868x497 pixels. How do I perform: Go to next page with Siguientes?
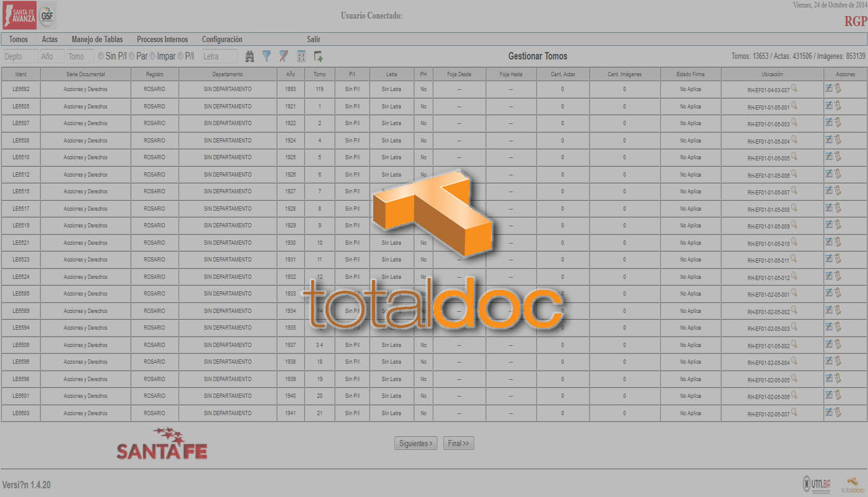click(416, 443)
